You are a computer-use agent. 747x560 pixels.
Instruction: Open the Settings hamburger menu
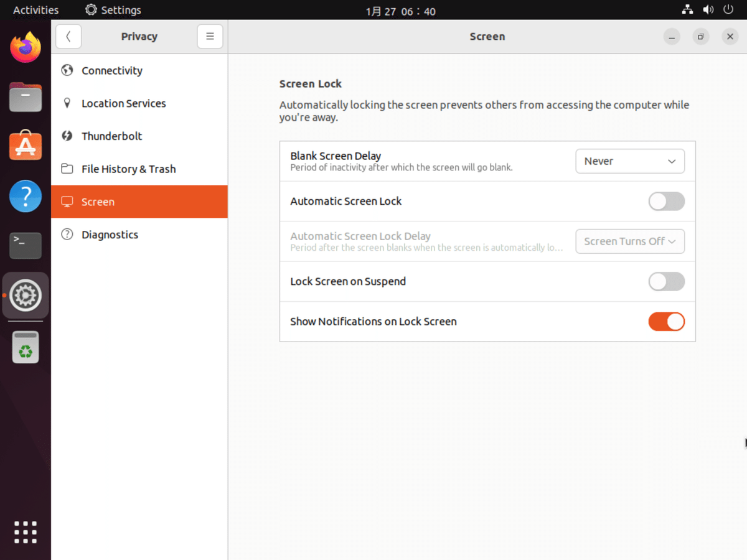[210, 37]
